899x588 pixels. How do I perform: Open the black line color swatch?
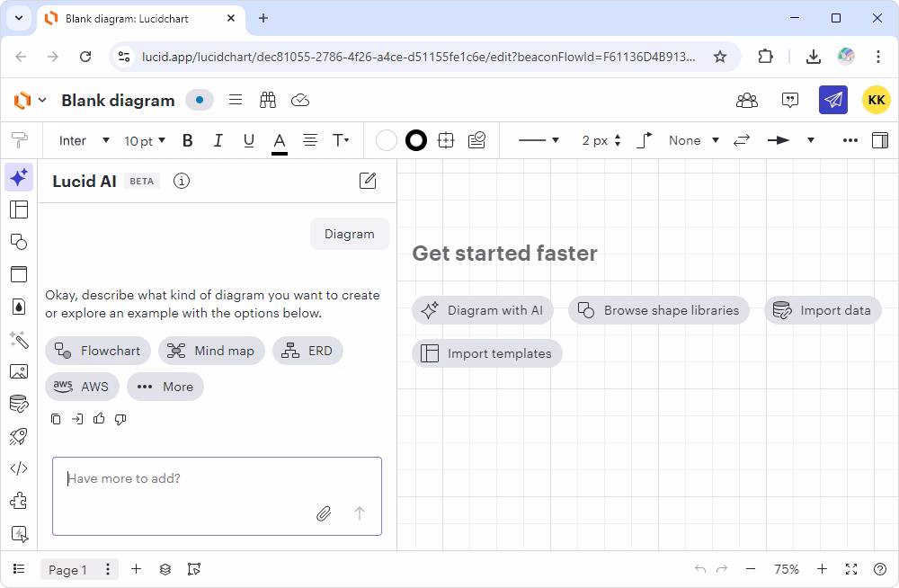click(416, 140)
